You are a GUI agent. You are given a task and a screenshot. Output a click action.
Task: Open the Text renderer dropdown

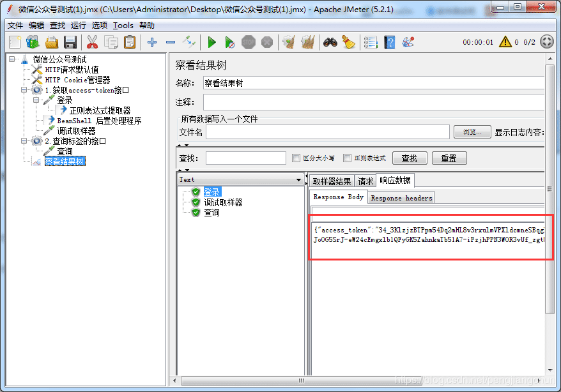[240, 180]
